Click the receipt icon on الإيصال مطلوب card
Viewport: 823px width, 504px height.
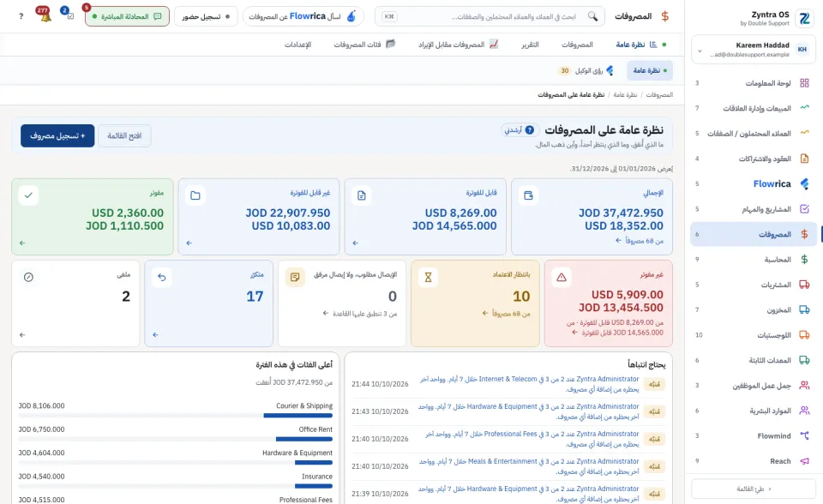(x=295, y=277)
